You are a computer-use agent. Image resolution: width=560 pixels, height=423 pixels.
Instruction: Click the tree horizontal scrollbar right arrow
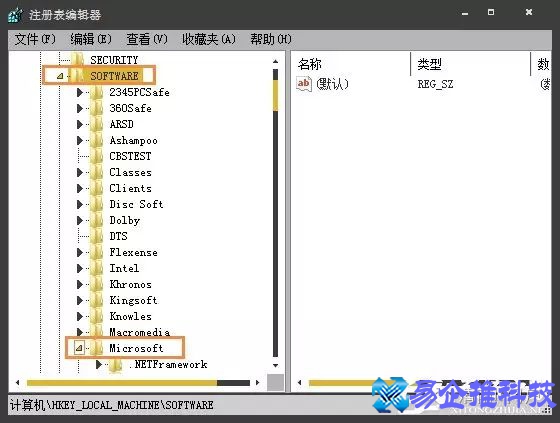(x=258, y=383)
